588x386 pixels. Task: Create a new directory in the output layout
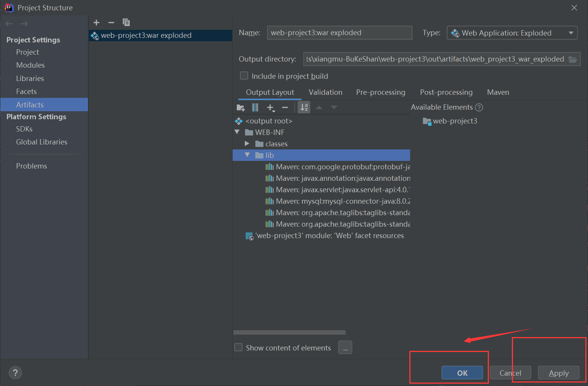240,107
